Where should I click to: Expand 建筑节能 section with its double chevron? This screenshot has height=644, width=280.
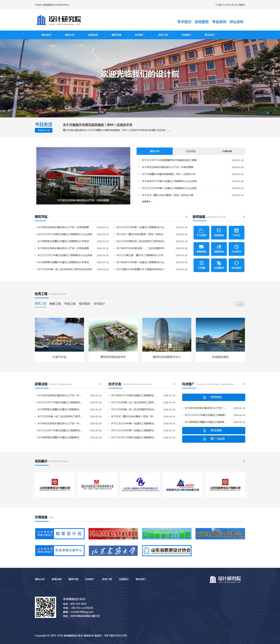click(x=186, y=217)
